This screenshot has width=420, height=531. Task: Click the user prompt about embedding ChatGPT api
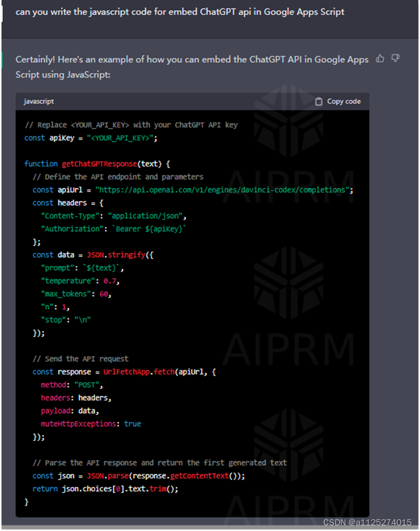(180, 12)
